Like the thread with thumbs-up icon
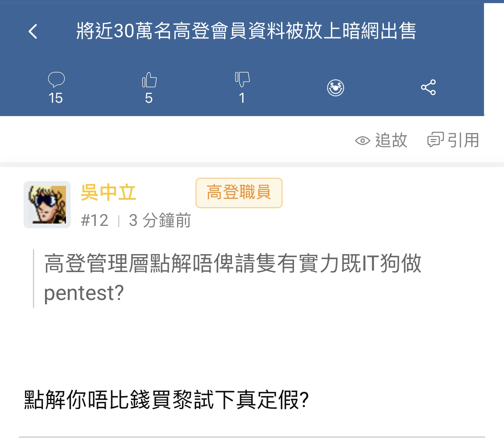The width and height of the screenshot is (504, 440). tap(149, 80)
